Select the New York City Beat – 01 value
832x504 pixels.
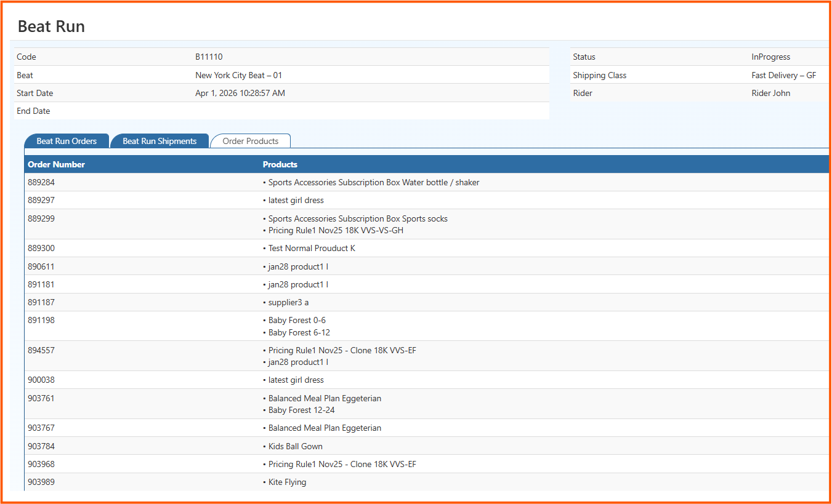click(238, 75)
